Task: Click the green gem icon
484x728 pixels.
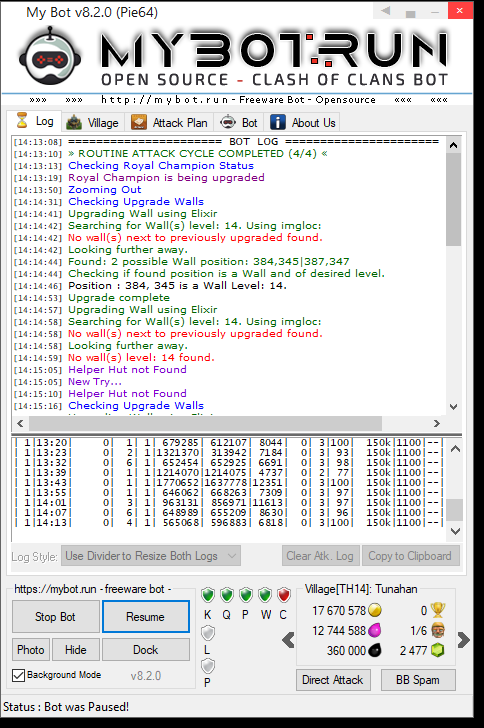Action: coord(438,650)
